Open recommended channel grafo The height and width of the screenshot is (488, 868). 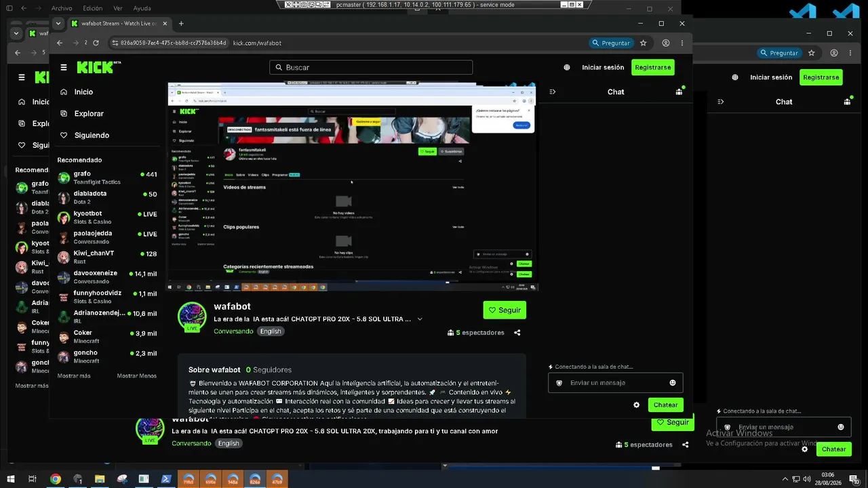coord(107,178)
